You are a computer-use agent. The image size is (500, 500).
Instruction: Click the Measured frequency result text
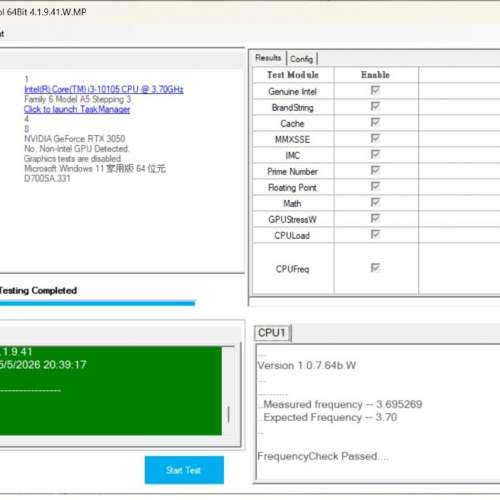[x=342, y=404]
